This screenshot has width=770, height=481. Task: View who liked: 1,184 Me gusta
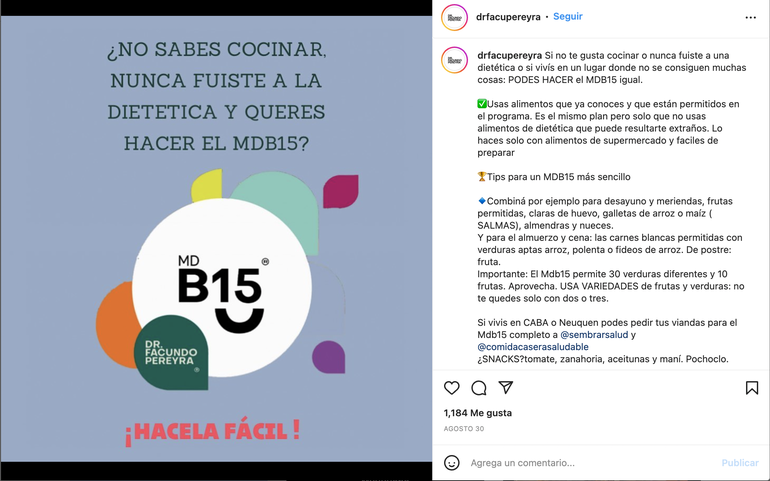477,413
